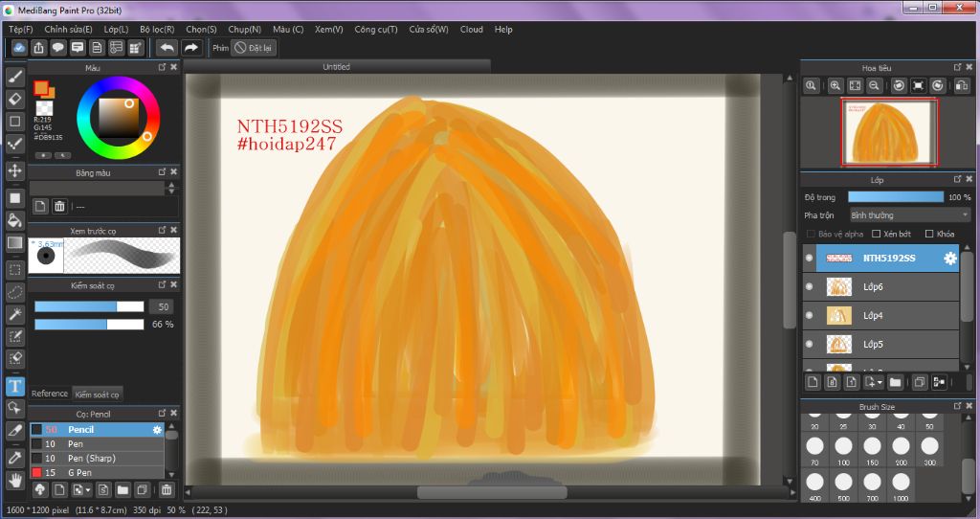Pop out the Màu panel
Image resolution: width=980 pixels, height=519 pixels.
162,67
